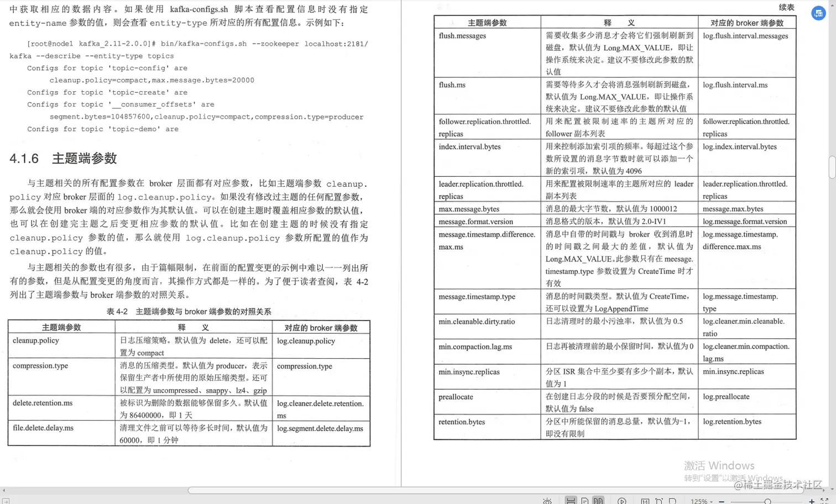Toggle continuous scrolling page layout
The image size is (836, 504).
(x=571, y=500)
